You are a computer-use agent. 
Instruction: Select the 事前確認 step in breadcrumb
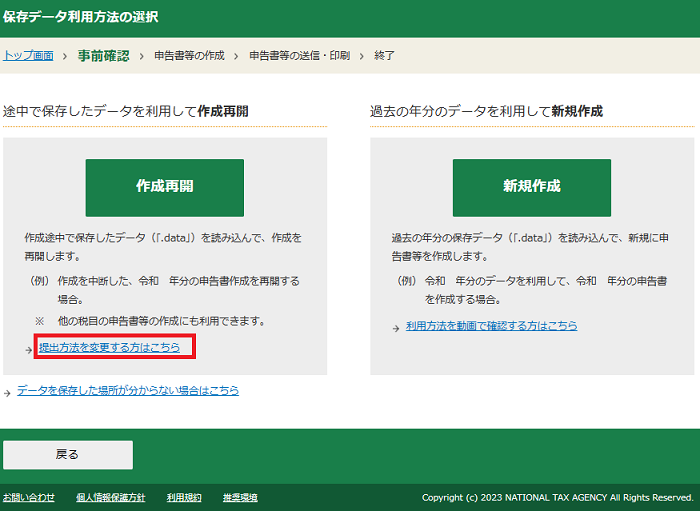click(x=103, y=55)
